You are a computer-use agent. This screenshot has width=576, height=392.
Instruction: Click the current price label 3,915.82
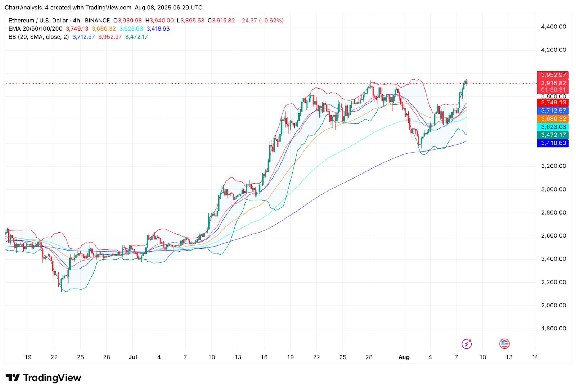[x=553, y=83]
